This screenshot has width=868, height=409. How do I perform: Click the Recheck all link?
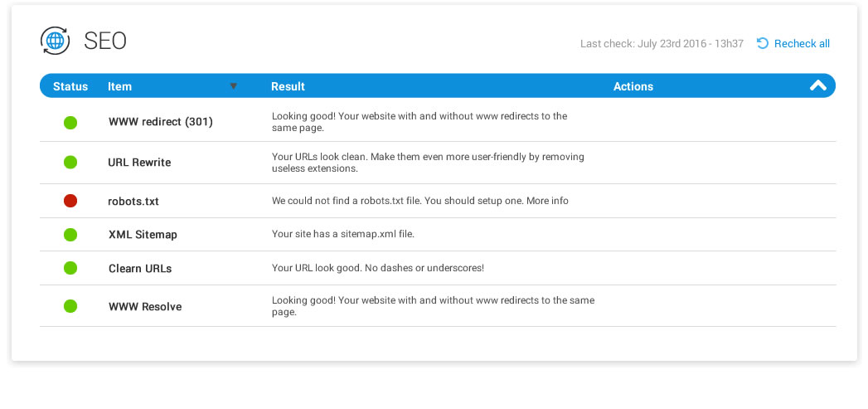802,44
